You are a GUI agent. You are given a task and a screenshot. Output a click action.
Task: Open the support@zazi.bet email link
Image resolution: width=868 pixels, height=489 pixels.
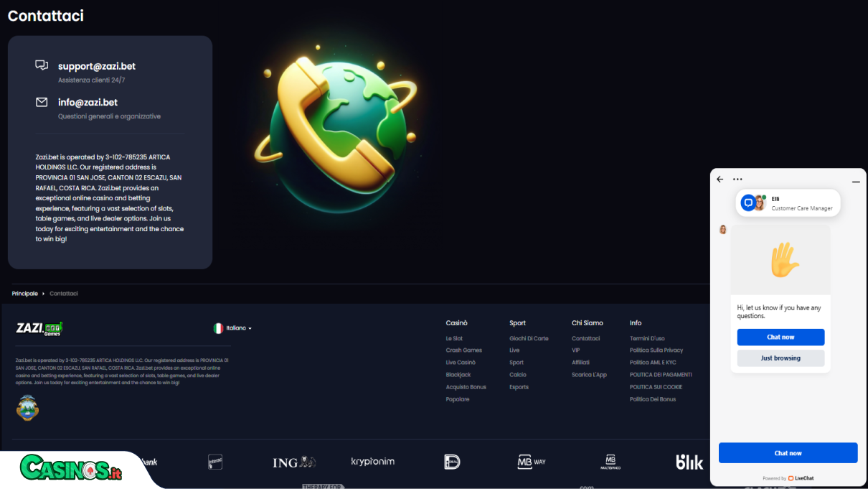[97, 66]
